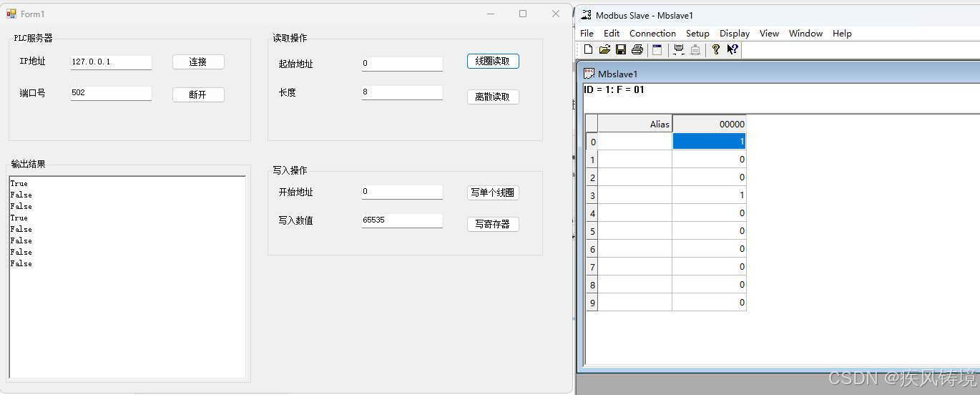Click the Alias column header

[x=635, y=124]
